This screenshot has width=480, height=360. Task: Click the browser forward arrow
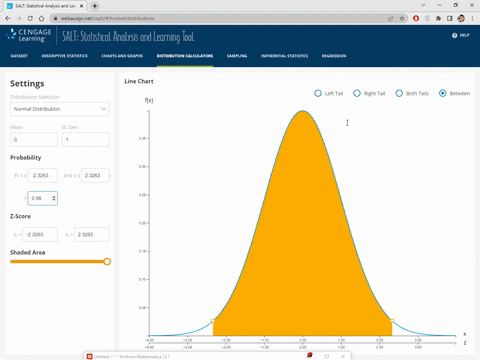click(x=19, y=18)
